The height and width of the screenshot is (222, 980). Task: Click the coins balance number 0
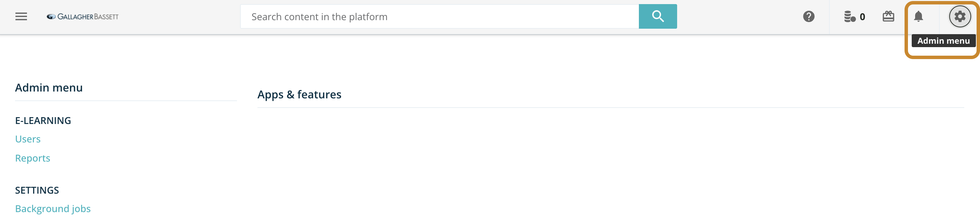(x=862, y=17)
